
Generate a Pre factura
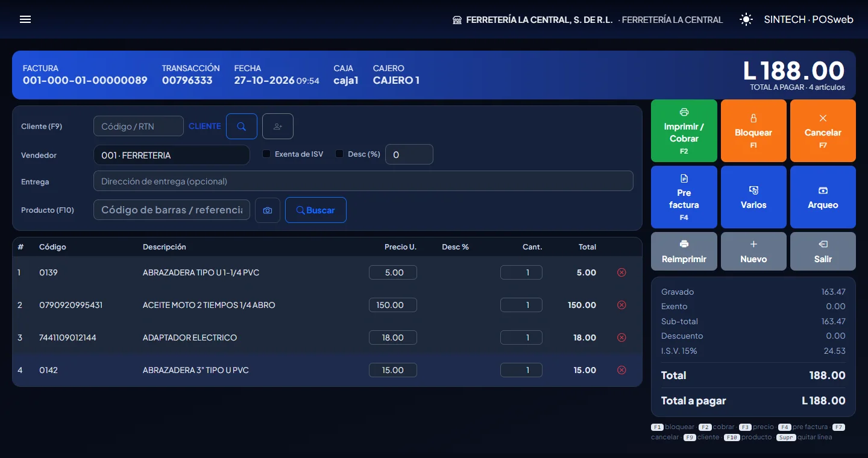click(684, 197)
